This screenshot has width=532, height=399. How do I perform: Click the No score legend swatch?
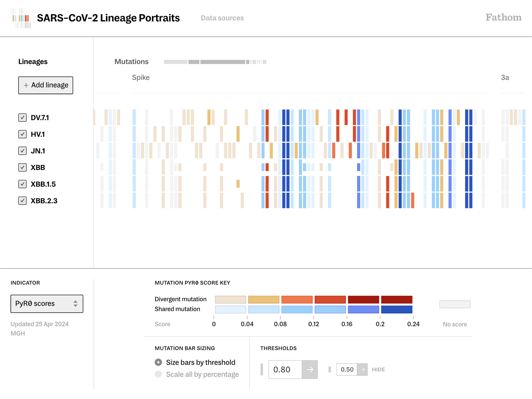[455, 304]
